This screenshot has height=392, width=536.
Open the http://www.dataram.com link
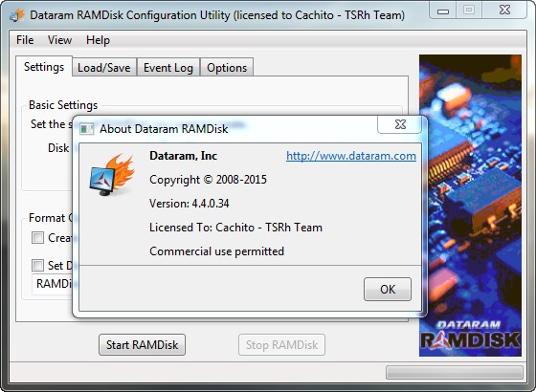(351, 156)
